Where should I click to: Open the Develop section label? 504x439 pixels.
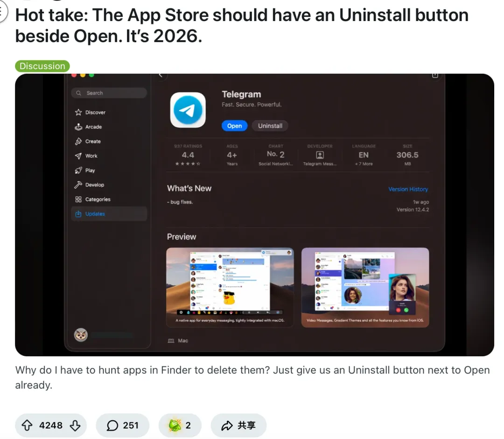94,184
